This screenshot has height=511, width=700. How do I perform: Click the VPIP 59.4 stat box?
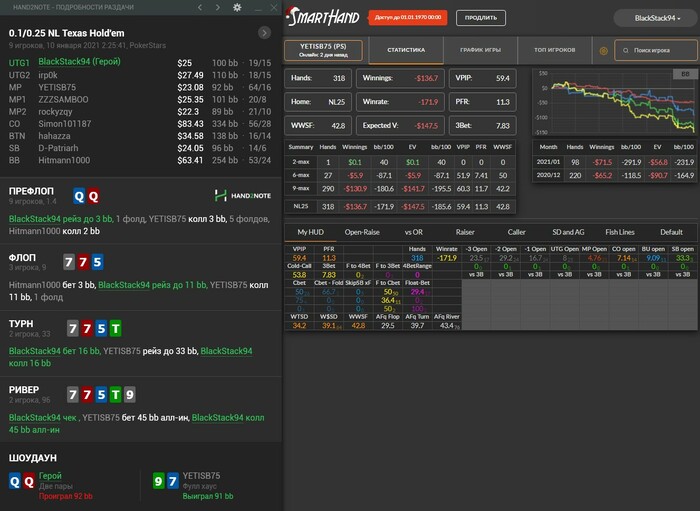click(483, 78)
